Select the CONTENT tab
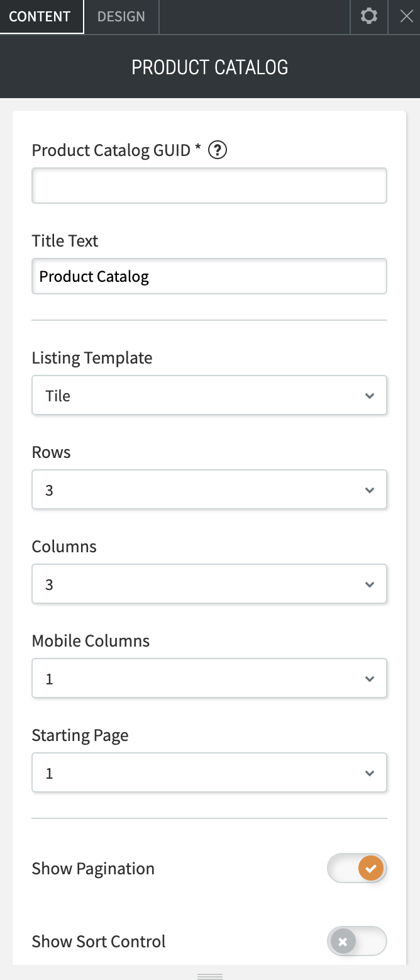Image resolution: width=420 pixels, height=980 pixels. click(x=40, y=16)
